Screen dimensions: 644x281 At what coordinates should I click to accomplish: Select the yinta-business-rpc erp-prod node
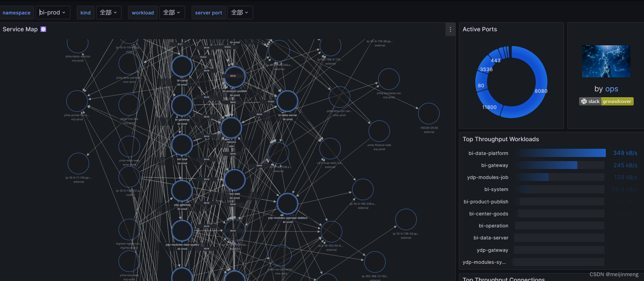coord(389,79)
